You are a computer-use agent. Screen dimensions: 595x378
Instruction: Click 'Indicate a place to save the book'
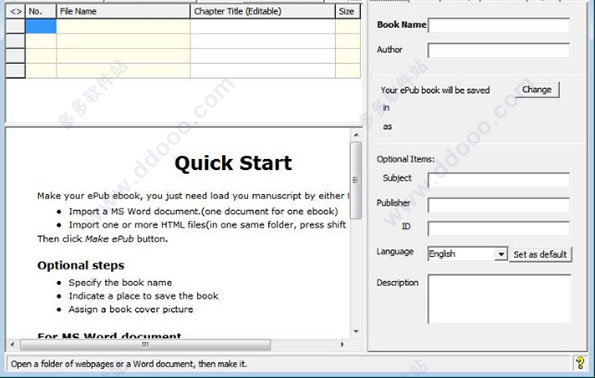click(143, 296)
